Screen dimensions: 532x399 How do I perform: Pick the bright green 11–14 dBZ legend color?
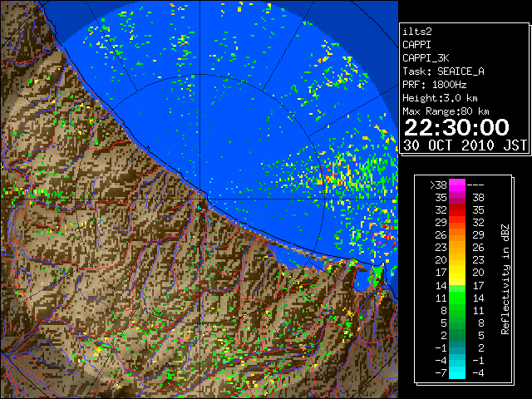[x=457, y=298]
